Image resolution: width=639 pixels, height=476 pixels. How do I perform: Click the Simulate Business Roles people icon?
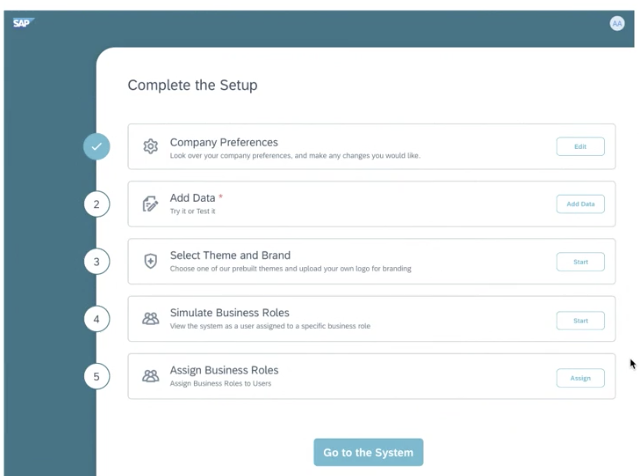(x=150, y=319)
